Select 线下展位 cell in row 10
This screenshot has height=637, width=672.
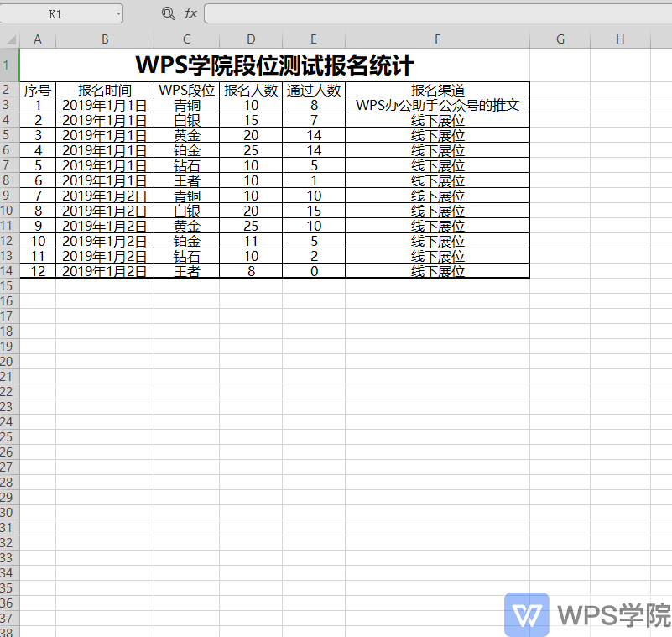click(437, 211)
